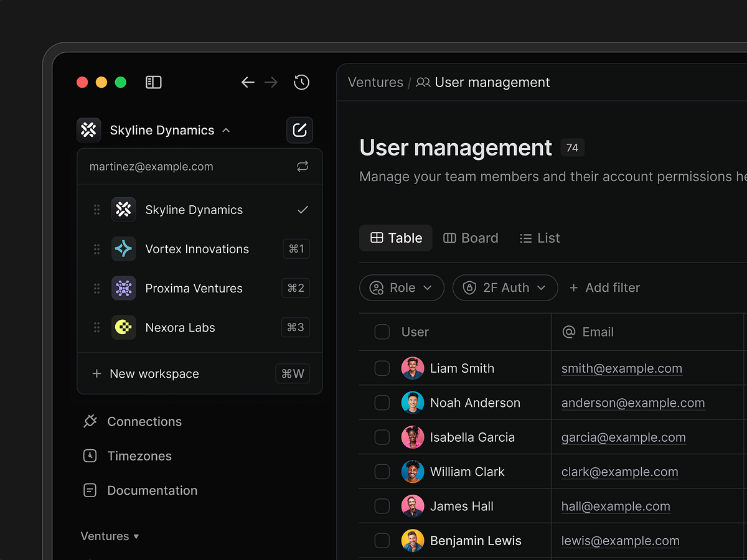The height and width of the screenshot is (560, 747).
Task: Click Ventures in the breadcrumb
Action: 375,82
